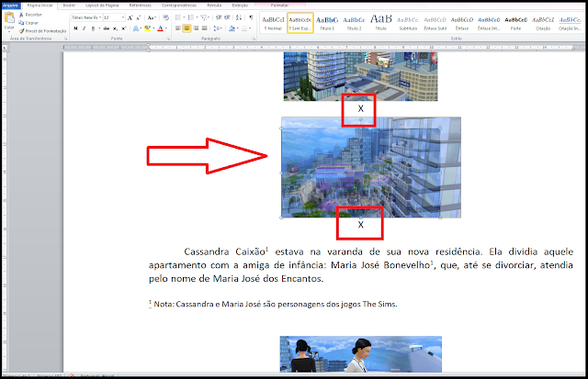This screenshot has width=588, height=379.
Task: Pick text highlight color (yellow)
Action: point(147,28)
